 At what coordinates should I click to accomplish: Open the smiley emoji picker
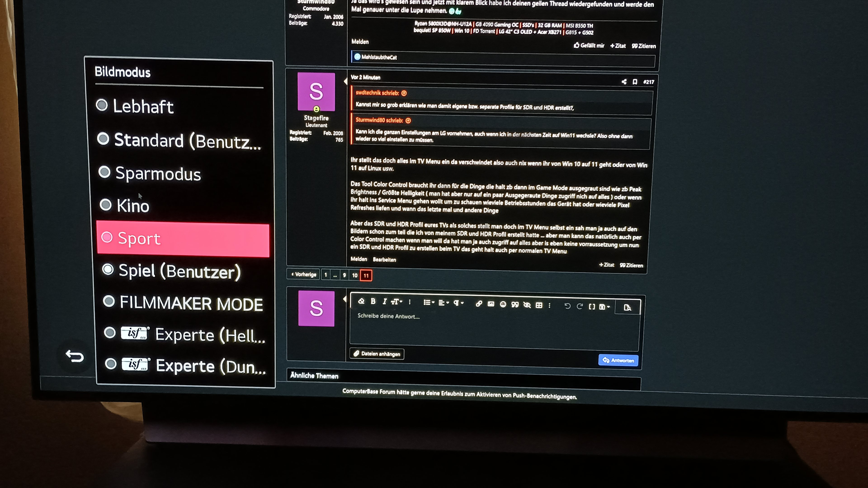tap(503, 305)
